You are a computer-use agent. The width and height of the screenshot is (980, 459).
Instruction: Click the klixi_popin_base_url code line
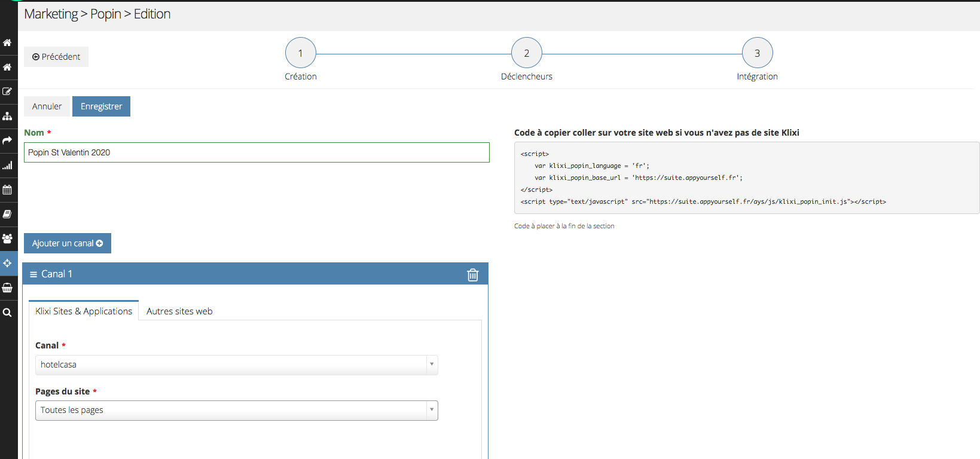638,178
